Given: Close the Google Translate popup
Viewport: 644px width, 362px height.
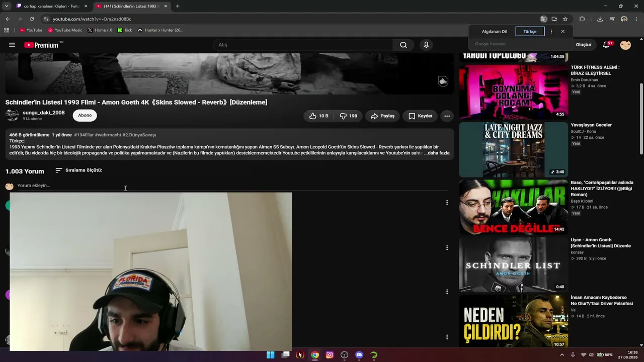Looking at the screenshot, I should [562, 31].
